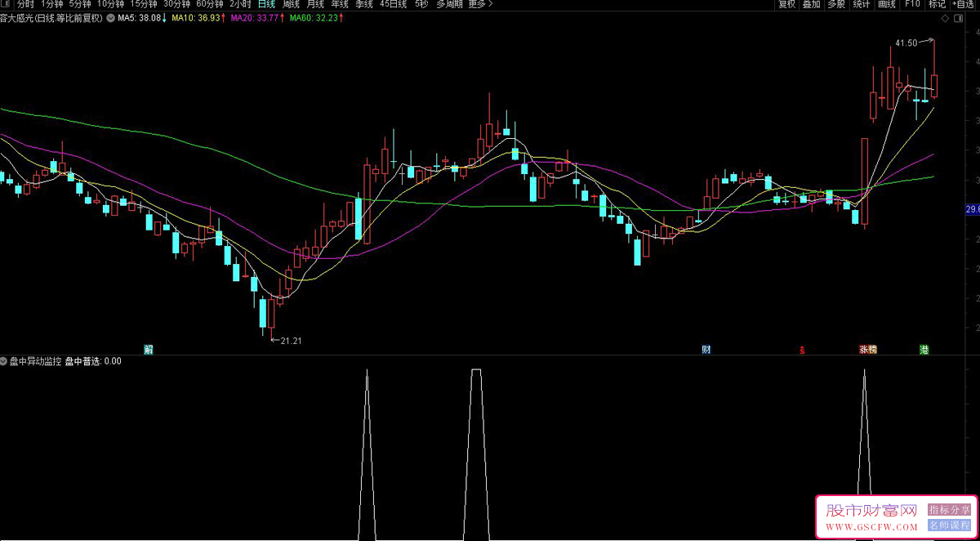Click the 复权 adjustment button
The height and width of the screenshot is (541, 980).
coord(786,4)
